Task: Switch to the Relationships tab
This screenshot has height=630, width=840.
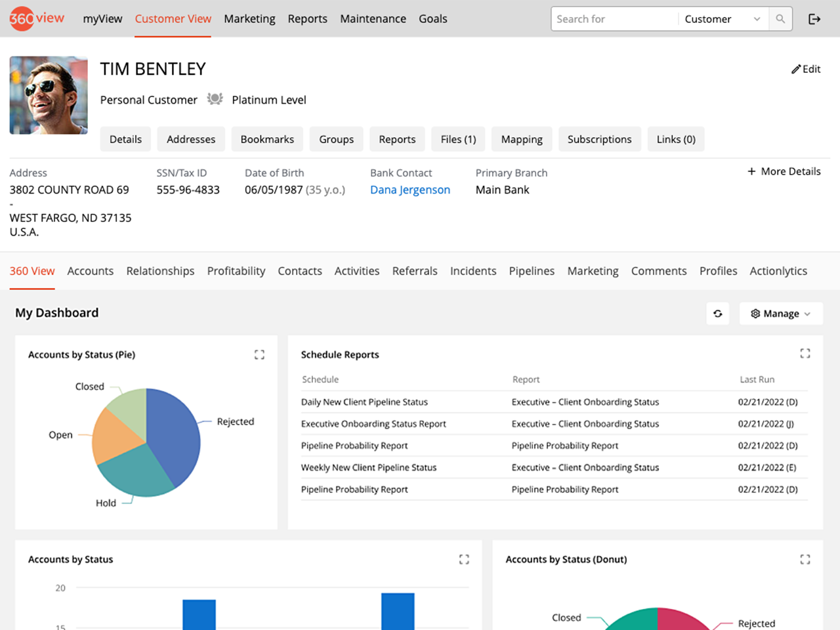Action: (160, 271)
